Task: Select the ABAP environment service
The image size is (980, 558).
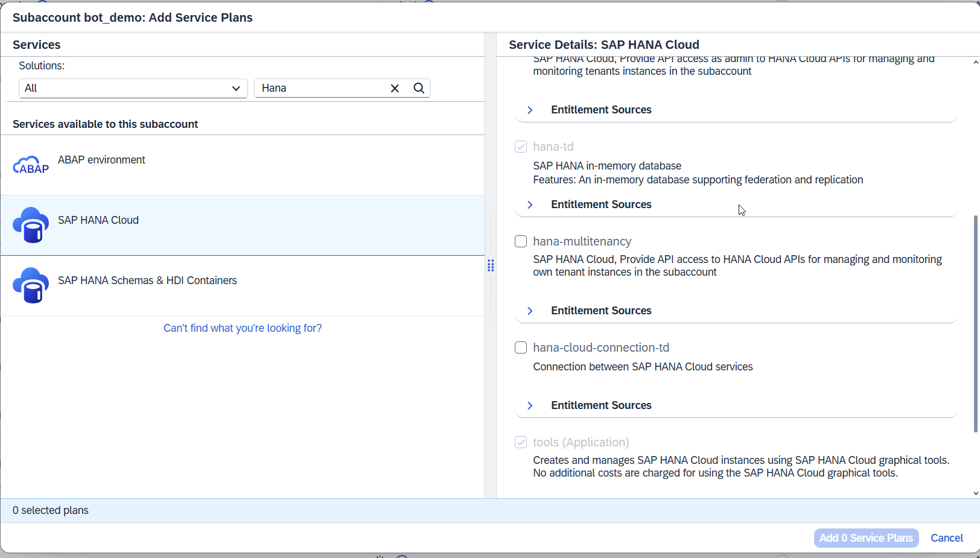Action: coord(242,165)
